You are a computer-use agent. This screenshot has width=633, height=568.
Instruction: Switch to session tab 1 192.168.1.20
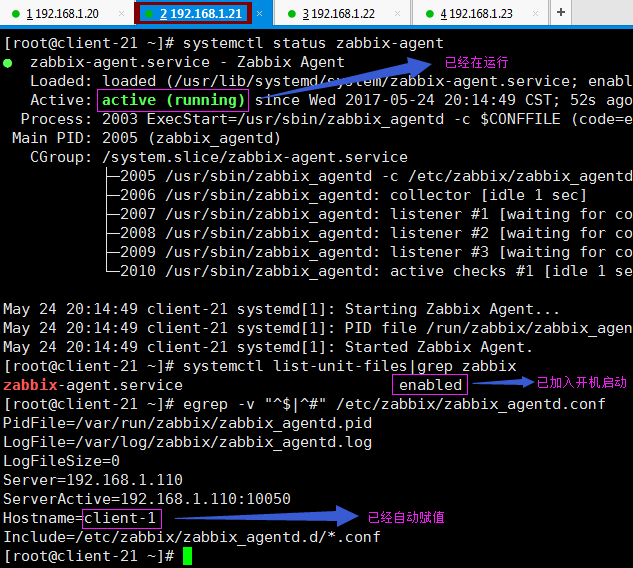62,14
